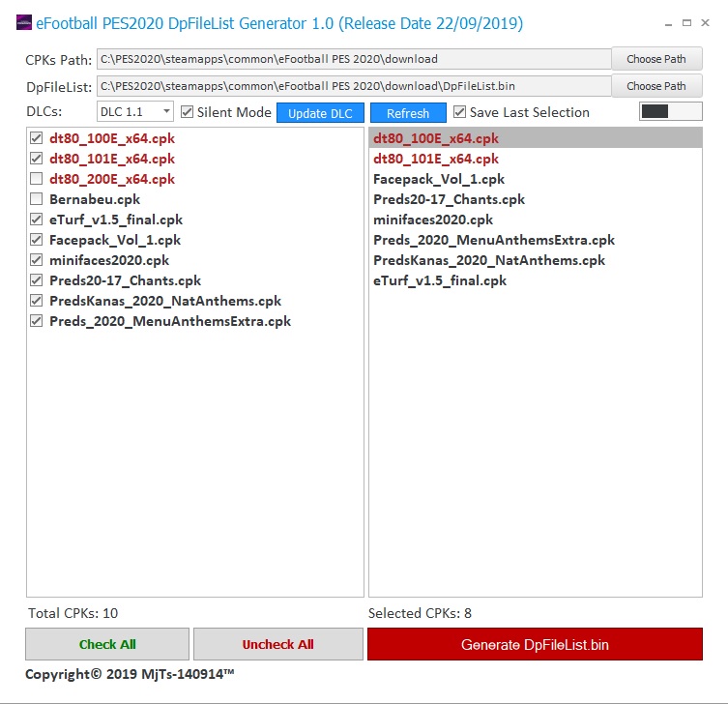Viewport: 728px width, 704px height.
Task: Check the Bernabeu.cpk checkbox
Action: (36, 199)
